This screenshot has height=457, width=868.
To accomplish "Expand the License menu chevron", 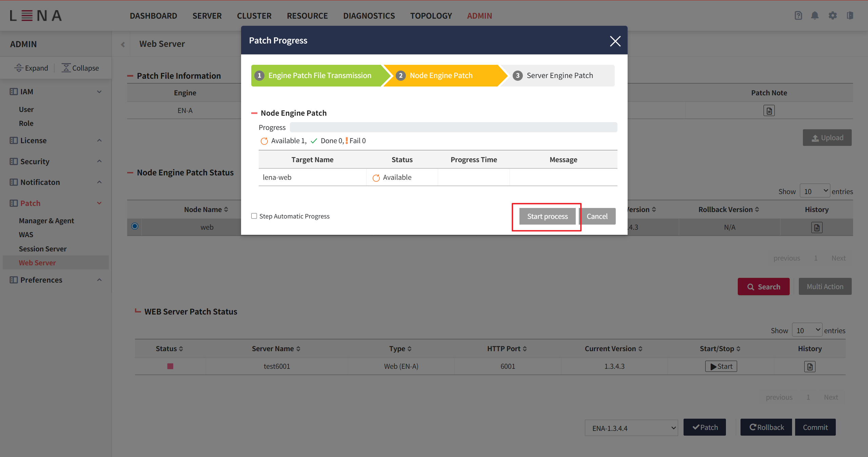I will tap(99, 140).
